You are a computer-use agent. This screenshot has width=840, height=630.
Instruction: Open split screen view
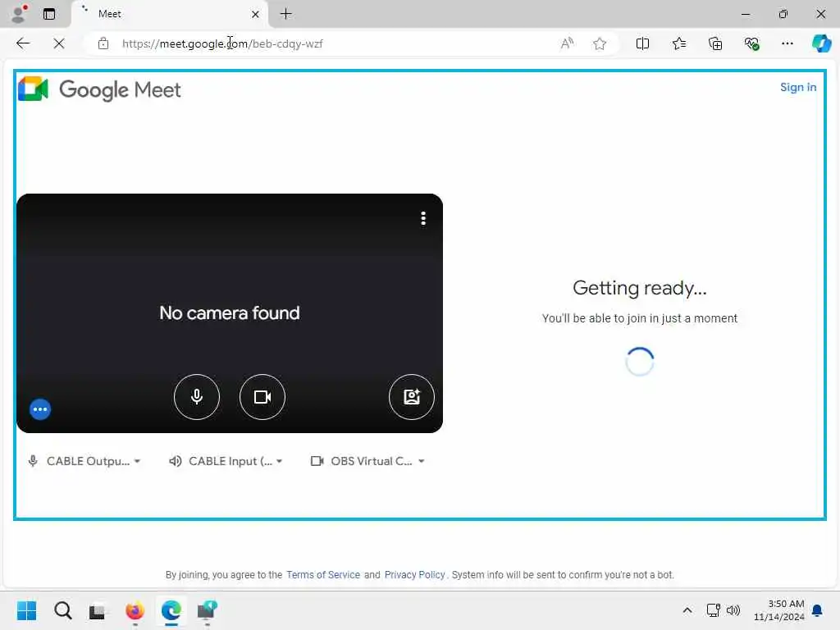pos(642,43)
